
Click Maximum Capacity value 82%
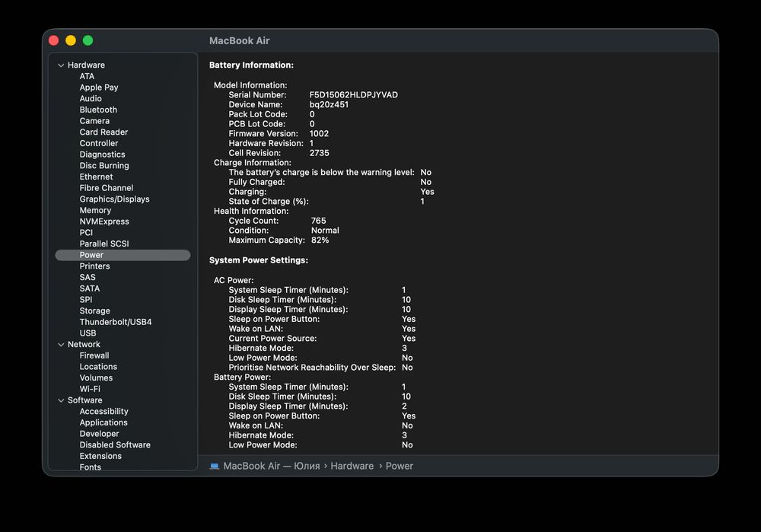click(x=320, y=241)
